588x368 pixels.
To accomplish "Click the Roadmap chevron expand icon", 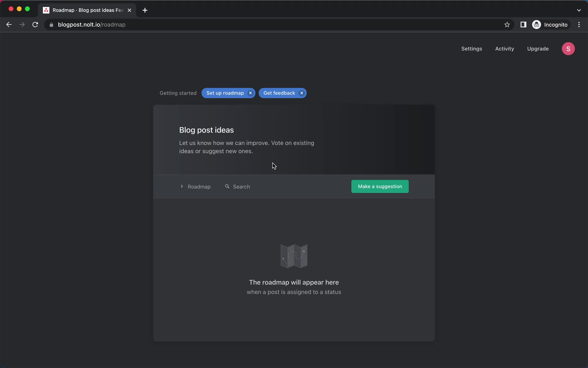I will coord(182,186).
